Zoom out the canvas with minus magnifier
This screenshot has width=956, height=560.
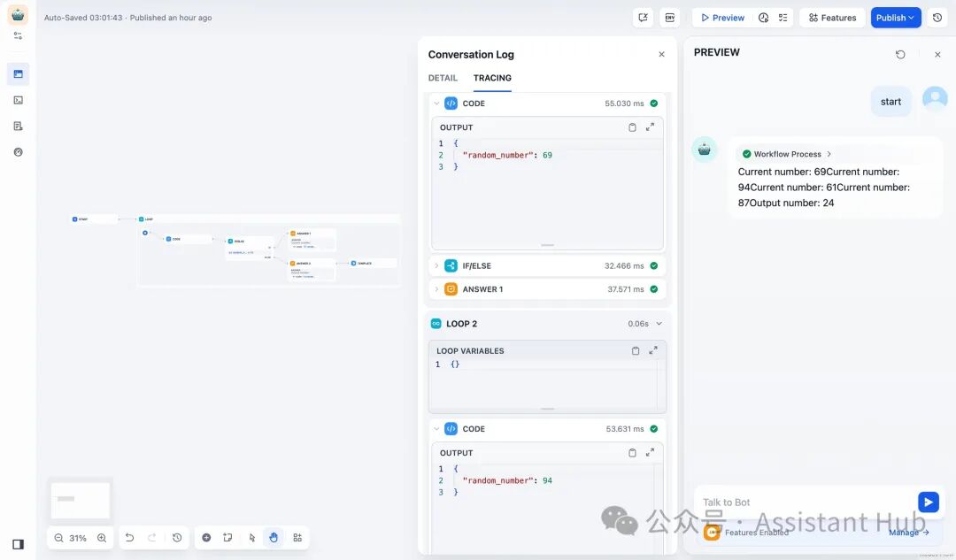tap(58, 538)
